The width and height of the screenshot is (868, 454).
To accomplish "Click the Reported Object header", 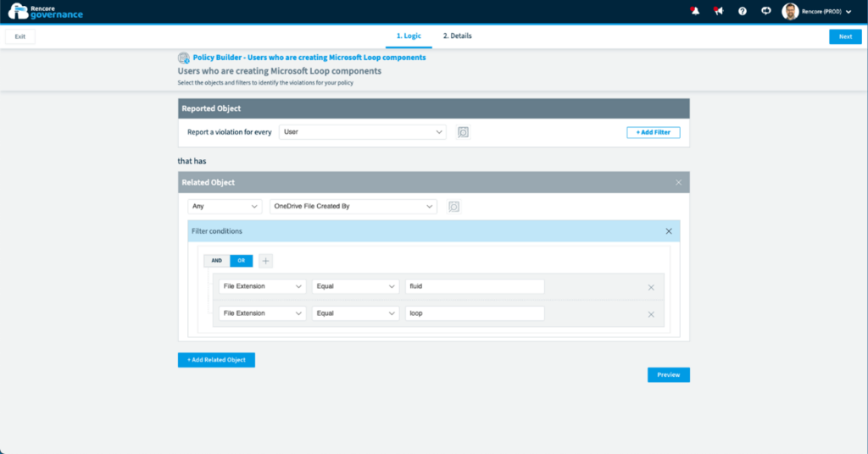I will click(434, 108).
